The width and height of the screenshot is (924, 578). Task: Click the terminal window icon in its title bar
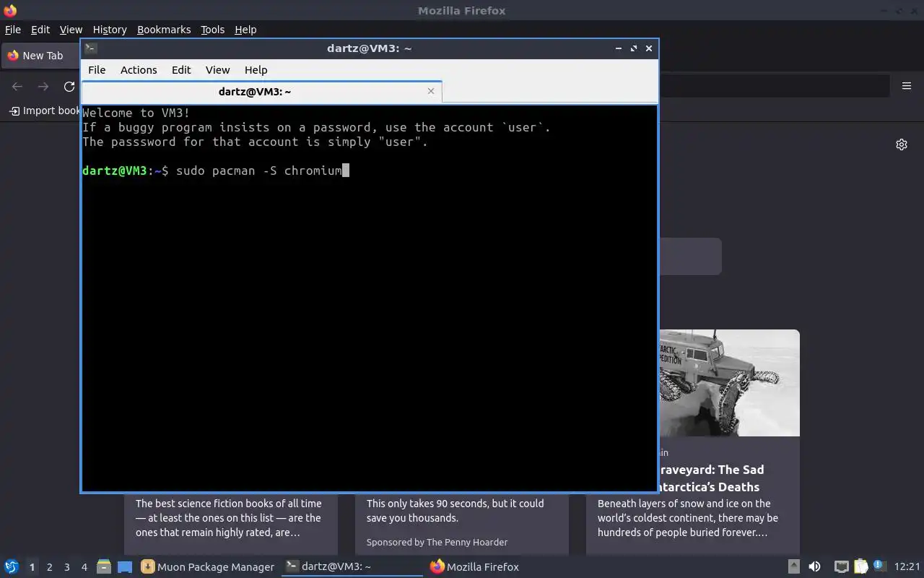tap(90, 48)
